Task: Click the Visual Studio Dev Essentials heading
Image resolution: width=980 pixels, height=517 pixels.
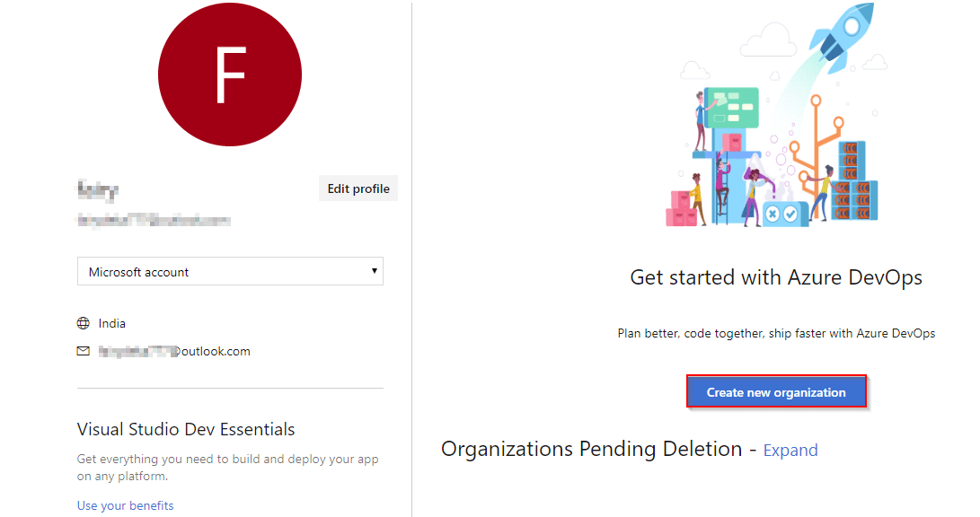Action: pyautogui.click(x=186, y=430)
